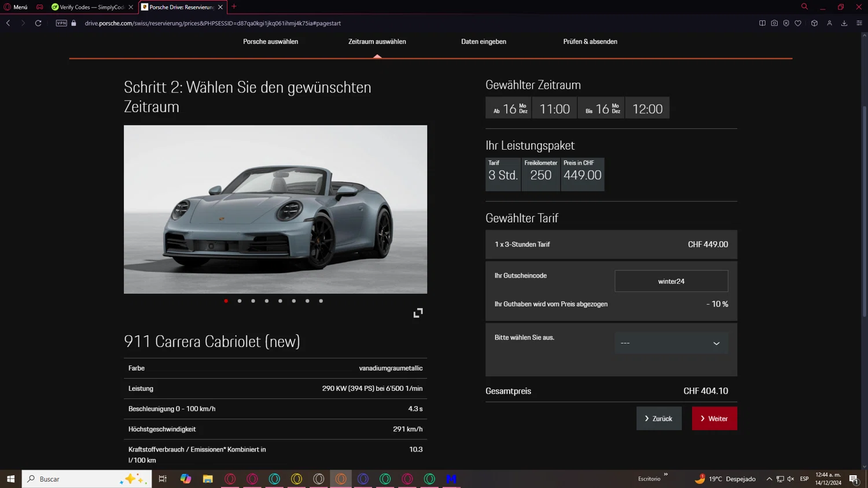Open the profile account icon
The width and height of the screenshot is (868, 488).
tap(829, 23)
